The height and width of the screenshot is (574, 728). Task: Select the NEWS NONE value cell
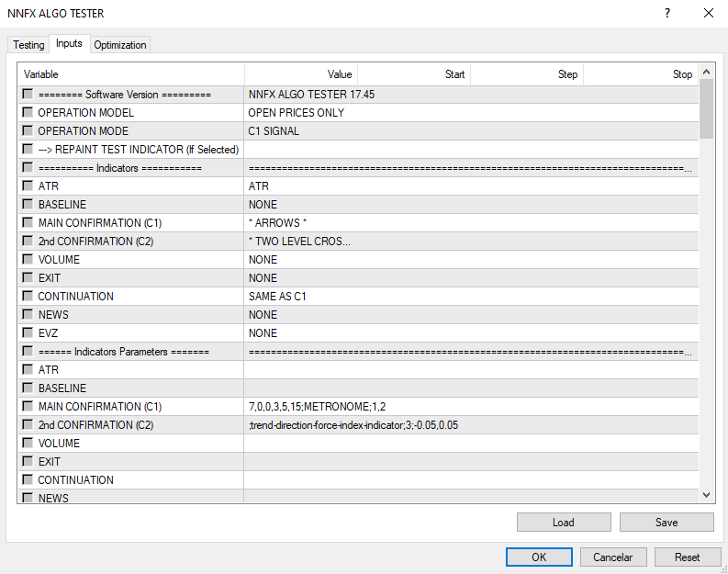click(x=471, y=314)
